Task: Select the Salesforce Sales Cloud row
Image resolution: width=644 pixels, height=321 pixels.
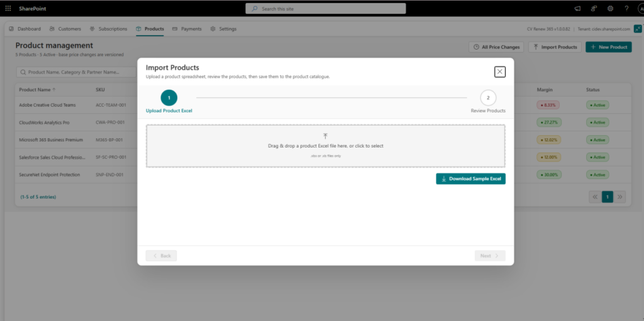Action: point(323,157)
